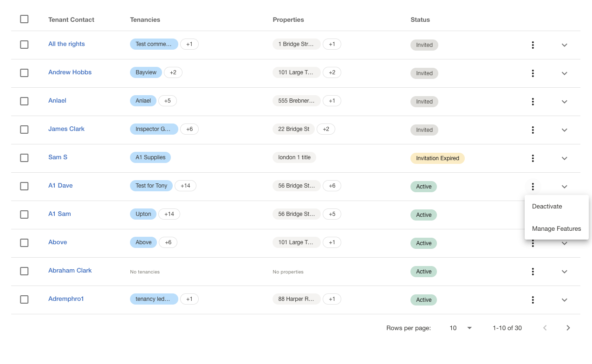
Task: Open the kebab menu in Anlael row
Action: coord(533,102)
